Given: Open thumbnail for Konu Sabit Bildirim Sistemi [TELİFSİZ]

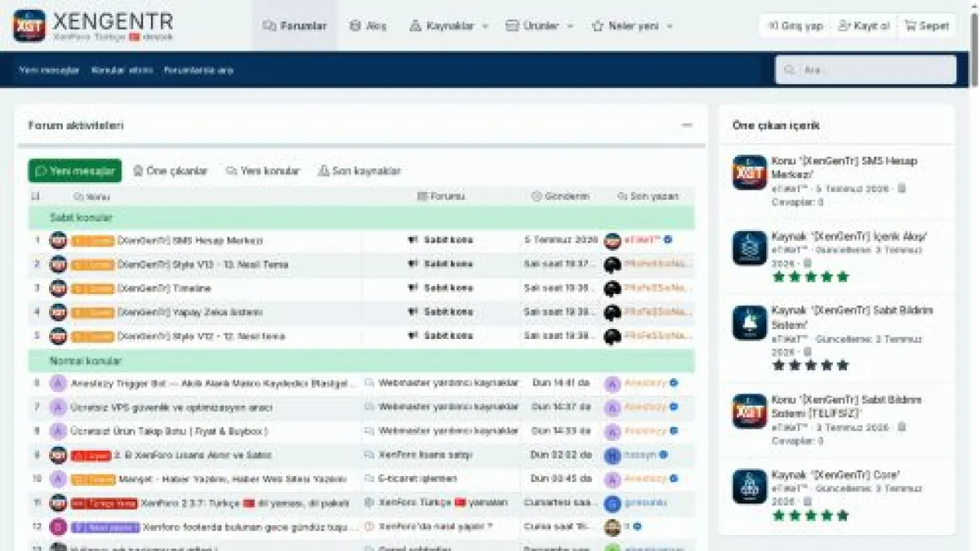Looking at the screenshot, I should [750, 412].
